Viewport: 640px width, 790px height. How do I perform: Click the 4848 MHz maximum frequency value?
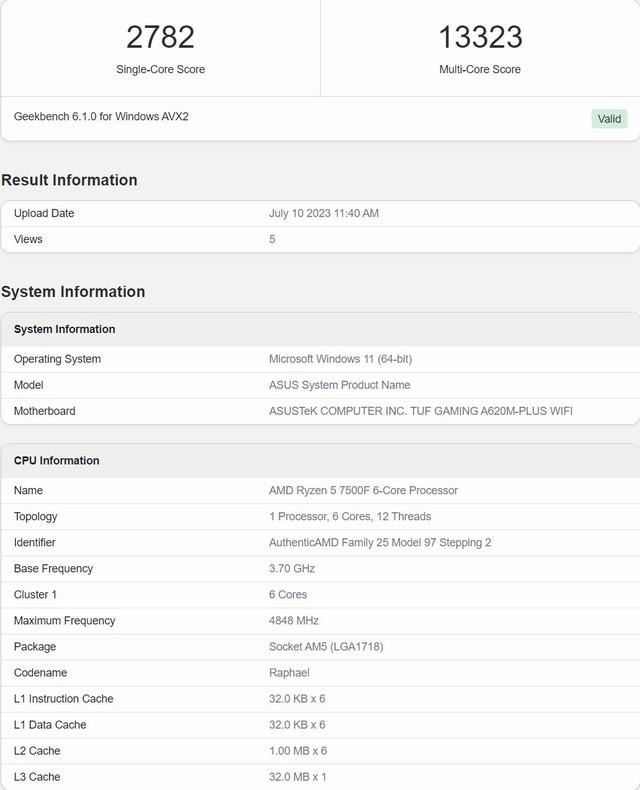(294, 621)
